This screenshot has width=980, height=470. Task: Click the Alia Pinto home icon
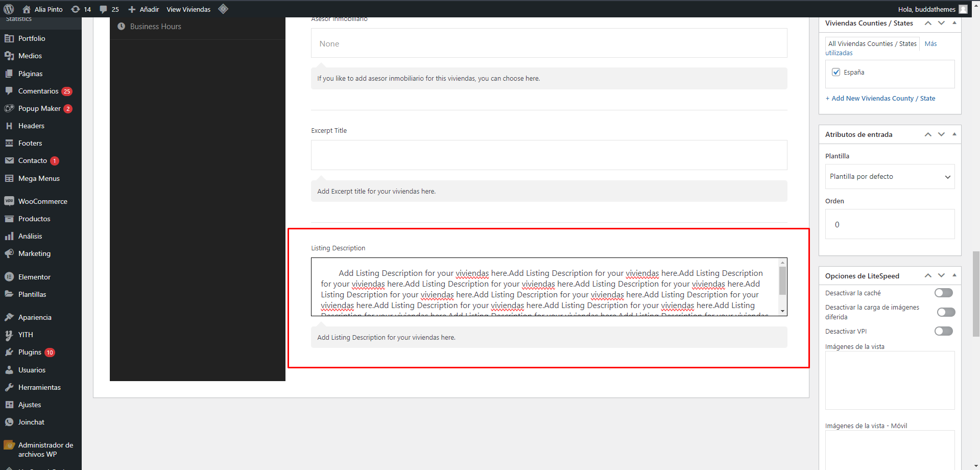coord(27,9)
